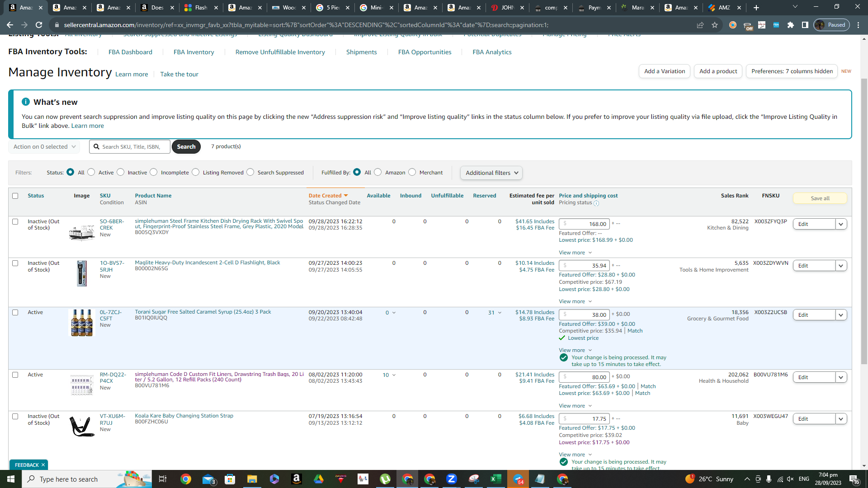868x488 pixels.
Task: Open Edit dropdown arrow for Torani Syrup
Action: tap(841, 315)
